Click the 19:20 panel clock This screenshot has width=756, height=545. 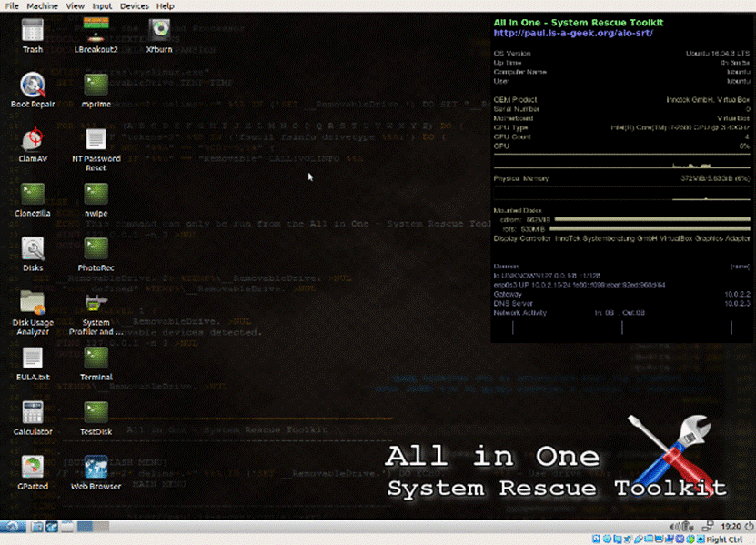coord(731,526)
